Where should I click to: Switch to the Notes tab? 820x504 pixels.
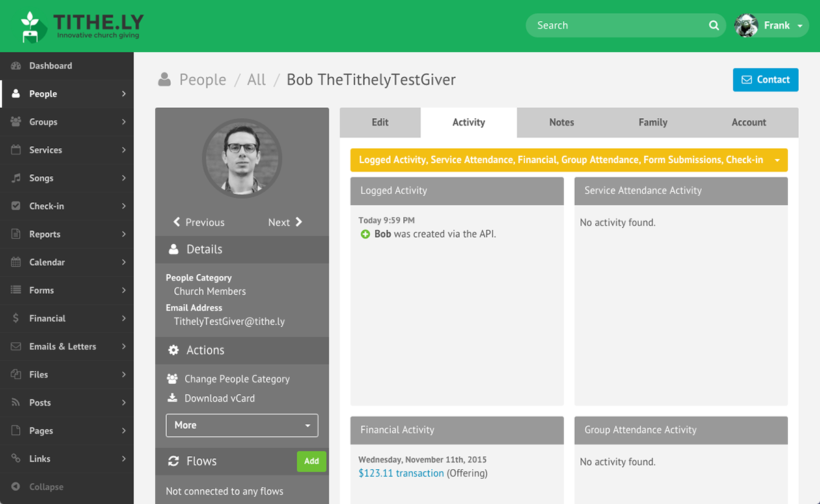point(561,122)
